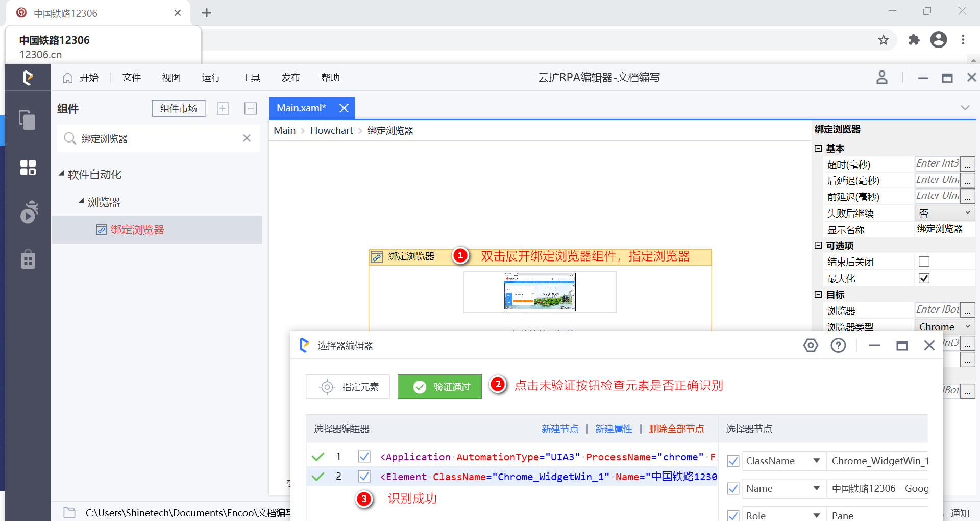The height and width of the screenshot is (521, 980).
Task: Expand the tab list chevron
Action: (965, 108)
